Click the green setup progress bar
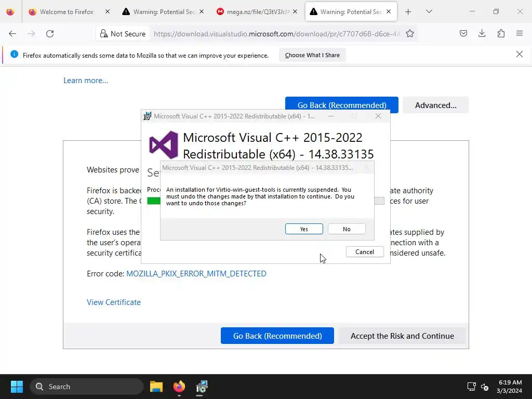 pyautogui.click(x=154, y=201)
